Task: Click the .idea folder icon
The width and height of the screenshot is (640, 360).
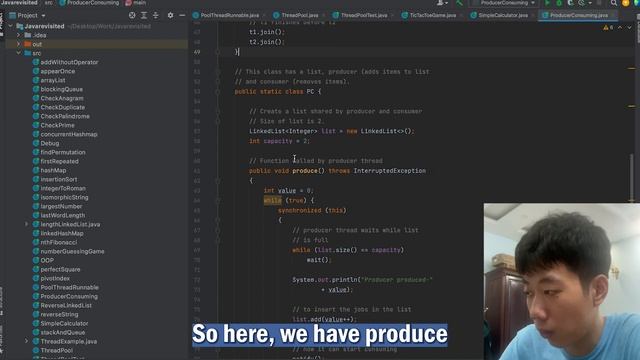Action: point(28,35)
